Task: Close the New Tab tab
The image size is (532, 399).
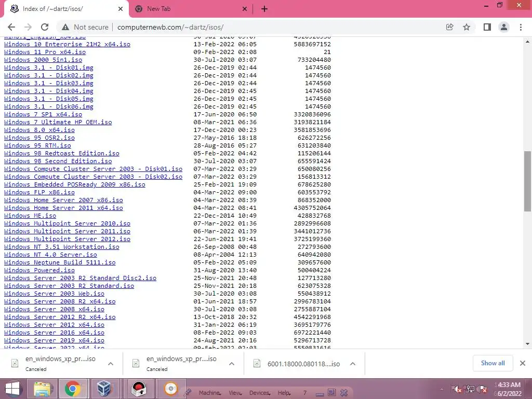Action: [245, 9]
